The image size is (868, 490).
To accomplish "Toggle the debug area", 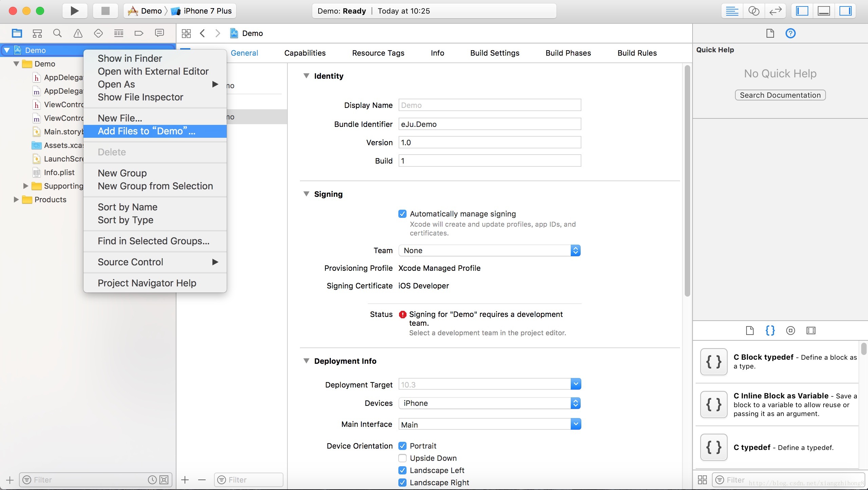I will (x=824, y=11).
